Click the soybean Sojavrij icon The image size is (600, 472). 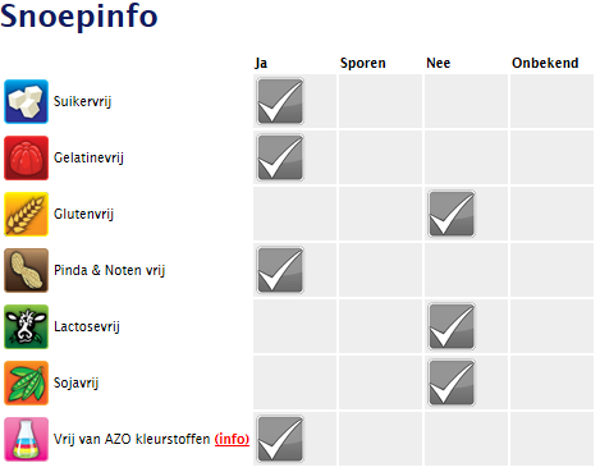pyautogui.click(x=27, y=381)
